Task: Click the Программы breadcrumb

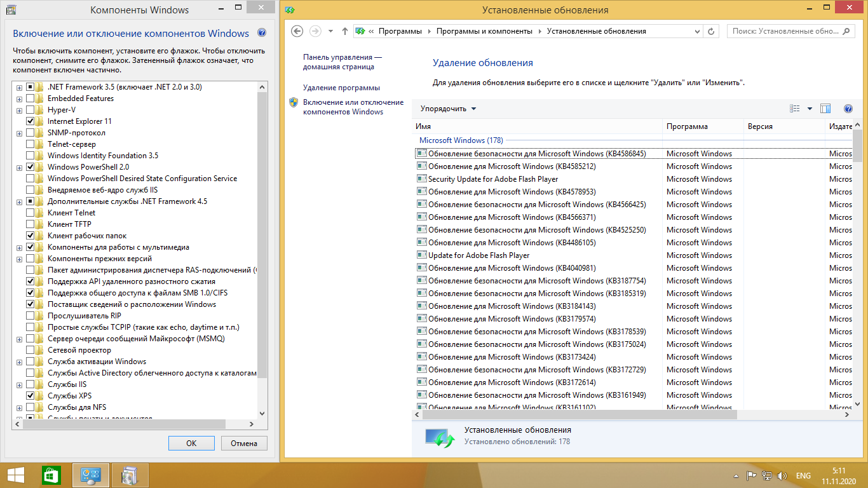Action: [x=400, y=30]
